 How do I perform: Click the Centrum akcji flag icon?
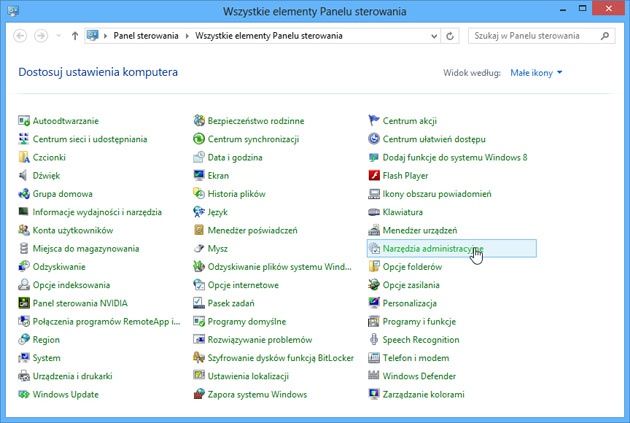click(x=374, y=121)
